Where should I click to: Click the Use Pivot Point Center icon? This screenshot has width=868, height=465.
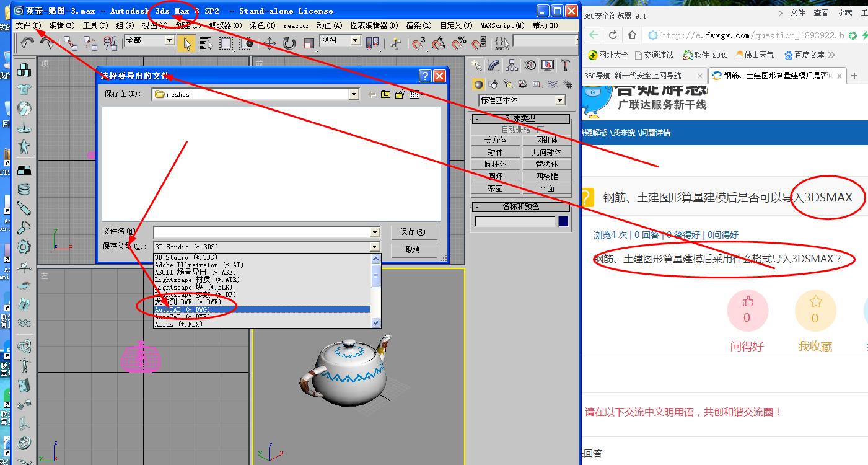[372, 42]
